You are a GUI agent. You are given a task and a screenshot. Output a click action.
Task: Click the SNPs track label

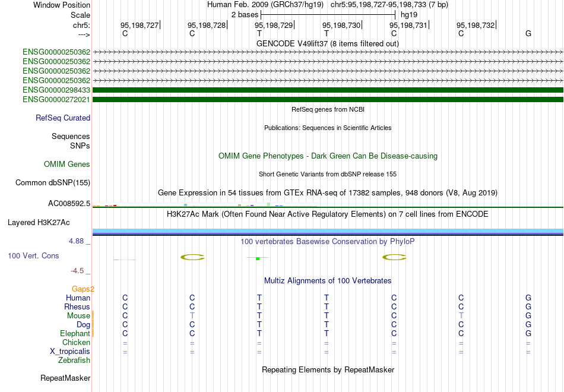pos(80,146)
